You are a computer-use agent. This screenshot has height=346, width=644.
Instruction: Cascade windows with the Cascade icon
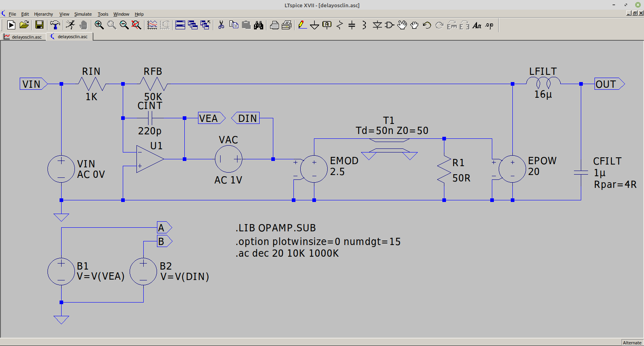tap(193, 25)
